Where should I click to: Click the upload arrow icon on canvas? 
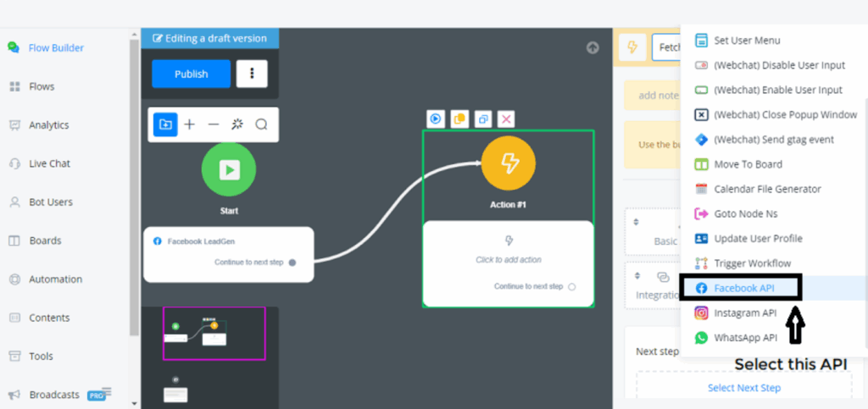tap(593, 48)
